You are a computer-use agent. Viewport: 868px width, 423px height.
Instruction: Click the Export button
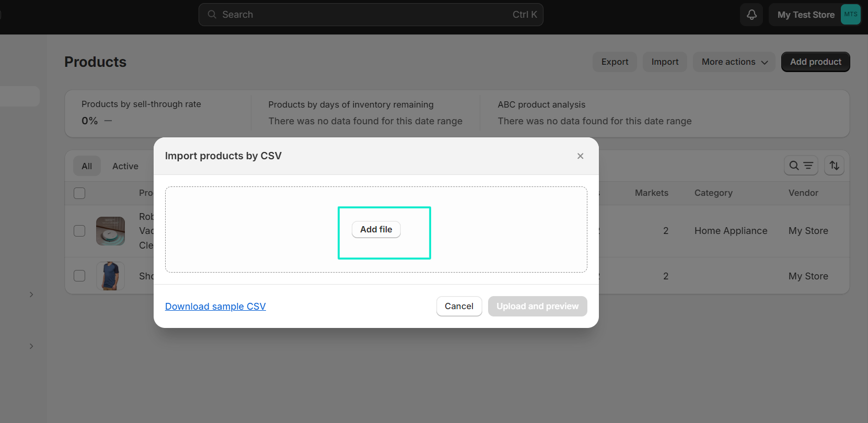click(x=615, y=62)
